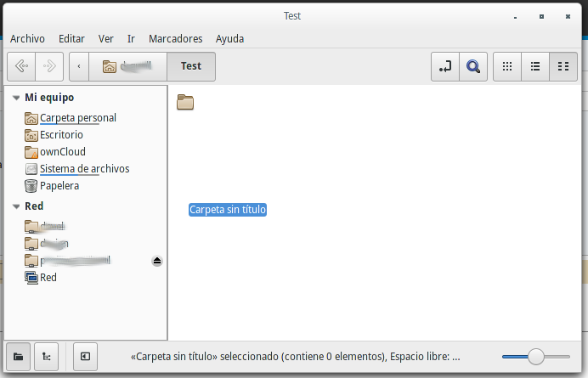Image resolution: width=588 pixels, height=378 pixels.
Task: Open the ownCloud folder in sidebar
Action: coord(62,152)
